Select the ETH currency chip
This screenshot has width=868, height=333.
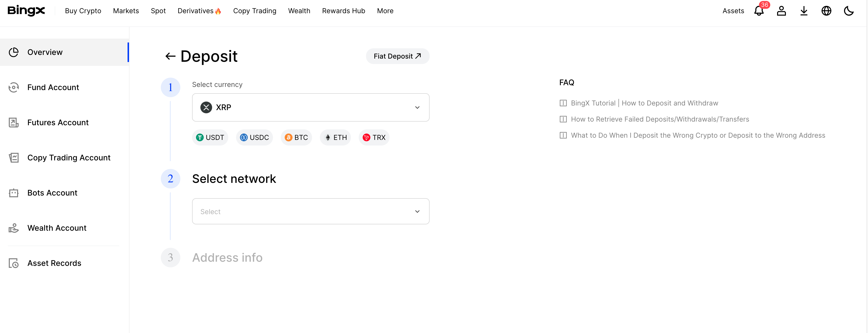pyautogui.click(x=335, y=137)
